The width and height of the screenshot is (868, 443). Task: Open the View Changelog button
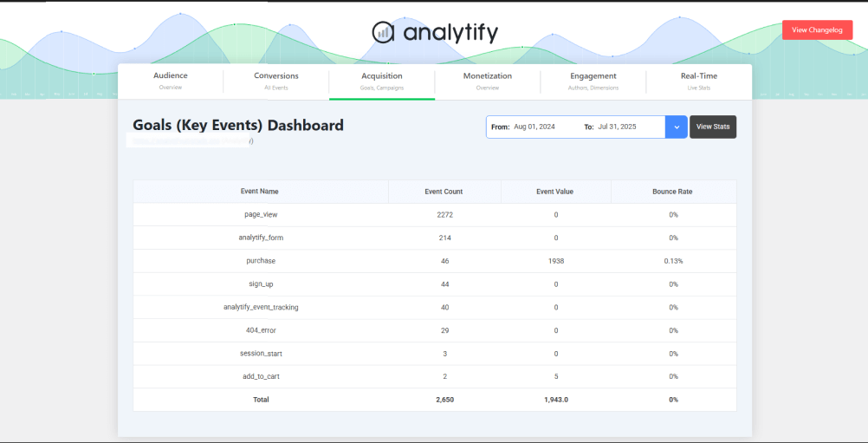click(817, 29)
